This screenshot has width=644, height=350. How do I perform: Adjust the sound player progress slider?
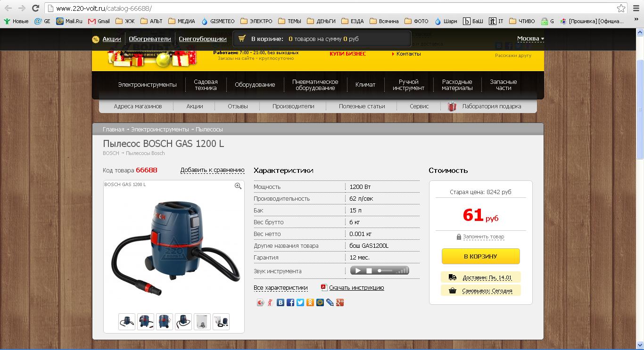click(385, 271)
